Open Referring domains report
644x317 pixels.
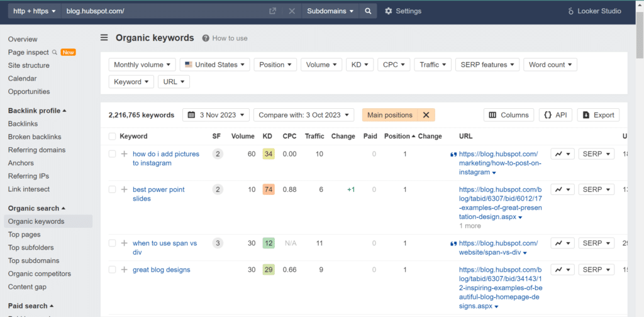coord(37,150)
